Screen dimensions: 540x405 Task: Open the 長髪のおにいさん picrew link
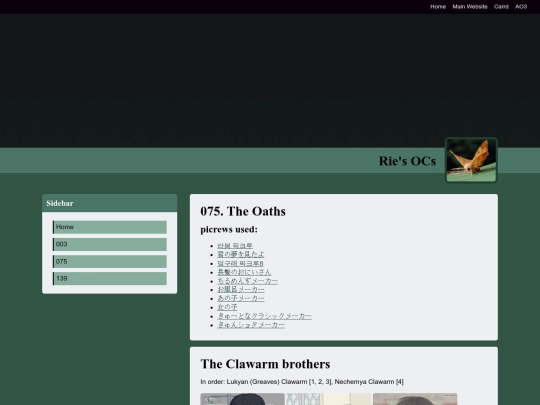[244, 272]
